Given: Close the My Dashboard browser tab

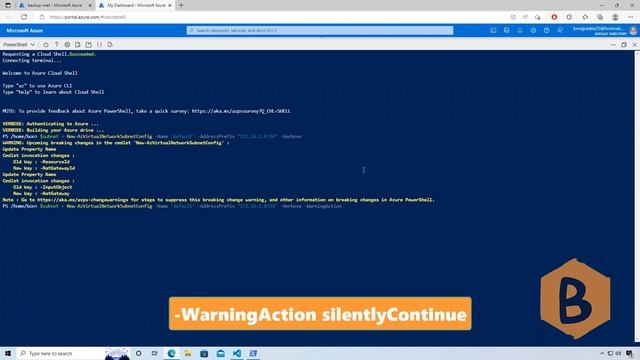Looking at the screenshot, I should 170,6.
